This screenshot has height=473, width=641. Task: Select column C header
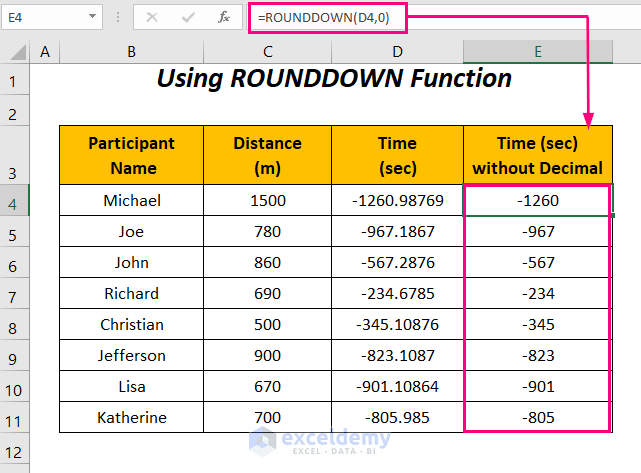(267, 52)
